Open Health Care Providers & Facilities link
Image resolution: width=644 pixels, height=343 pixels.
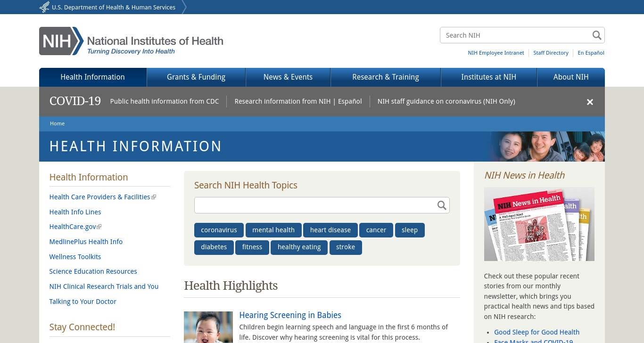tap(99, 197)
